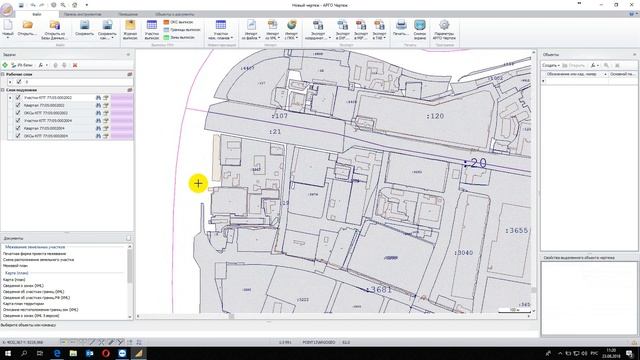This screenshot has width=640, height=360.
Task: Click the Windows Start button
Action: pyautogui.click(x=7, y=353)
